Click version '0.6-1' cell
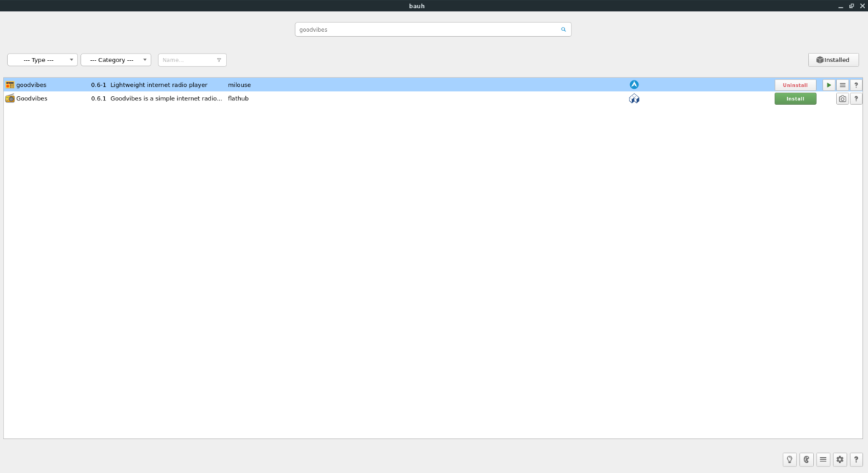The image size is (868, 473). click(98, 85)
